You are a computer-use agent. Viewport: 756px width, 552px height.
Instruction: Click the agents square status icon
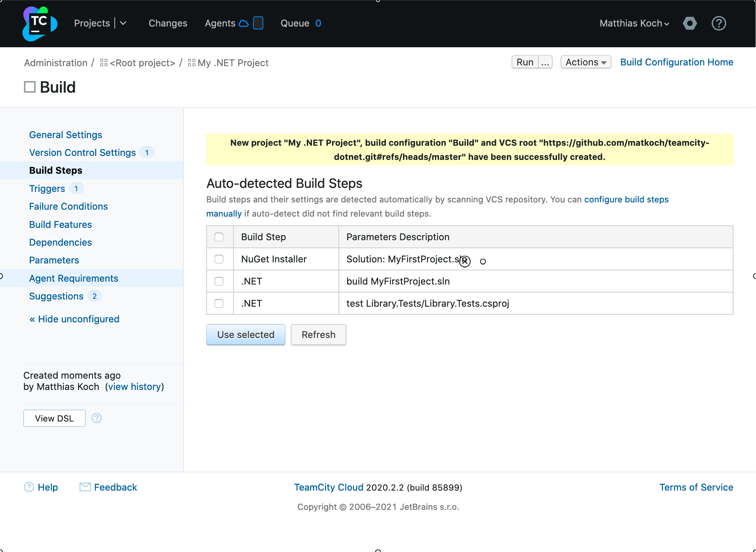click(x=258, y=23)
